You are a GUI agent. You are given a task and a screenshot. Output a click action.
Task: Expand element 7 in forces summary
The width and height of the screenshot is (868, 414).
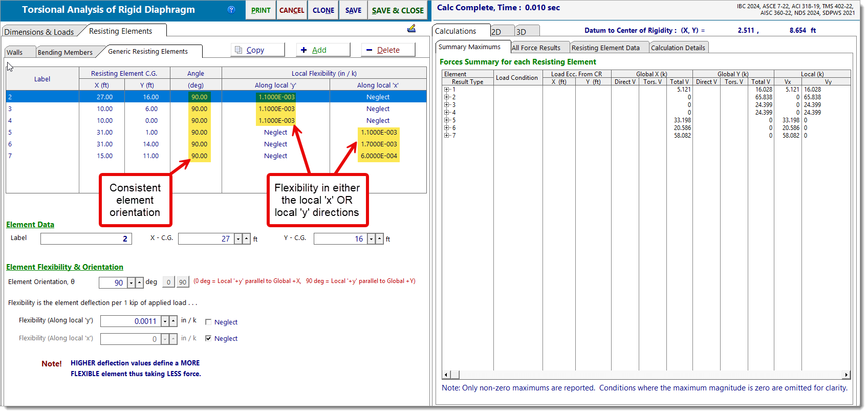(x=446, y=136)
